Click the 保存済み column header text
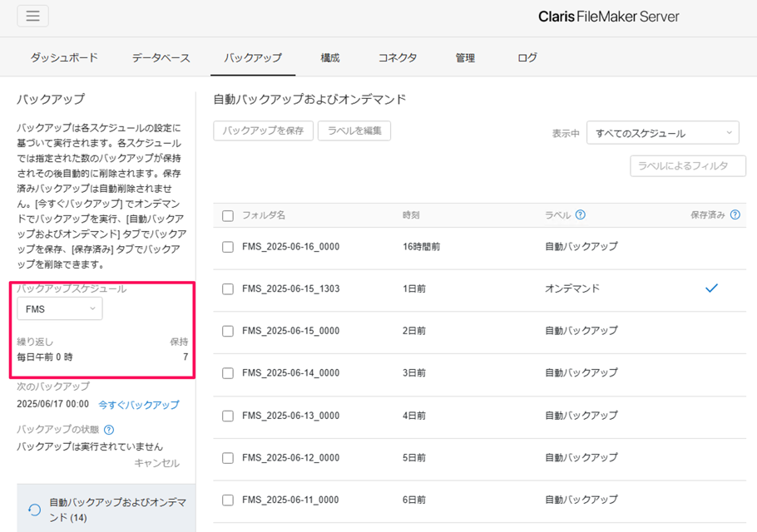Image resolution: width=757 pixels, height=532 pixels. pos(708,215)
